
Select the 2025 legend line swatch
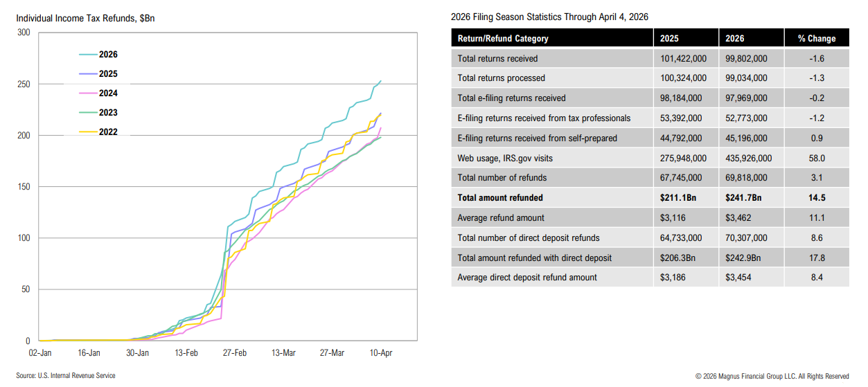pos(87,73)
